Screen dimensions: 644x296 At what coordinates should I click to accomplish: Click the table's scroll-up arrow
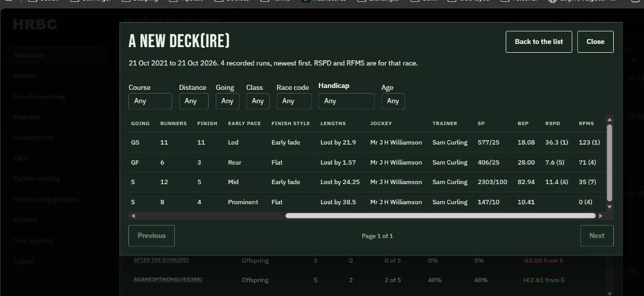point(609,119)
